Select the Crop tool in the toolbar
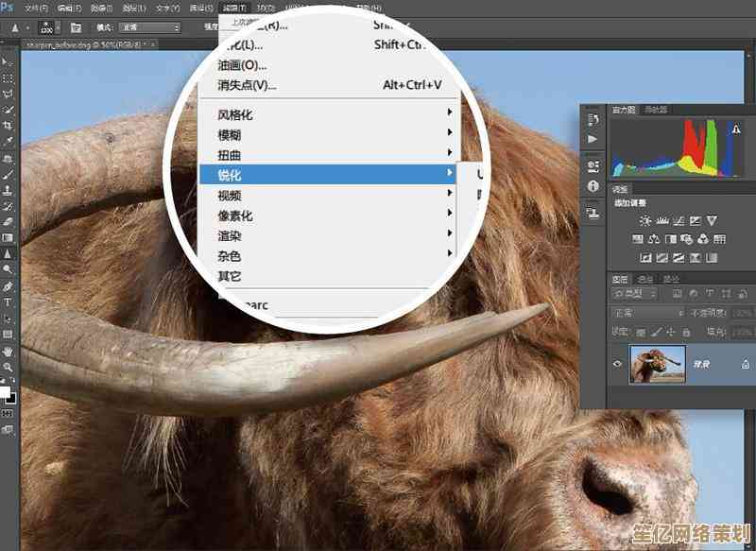The image size is (756, 551). (8, 127)
